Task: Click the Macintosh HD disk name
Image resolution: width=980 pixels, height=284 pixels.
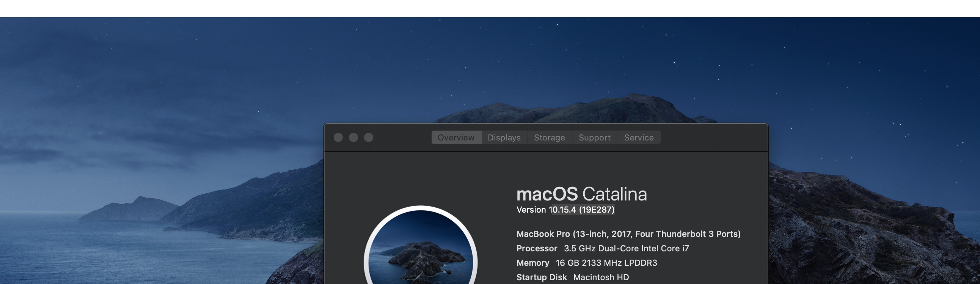Action: pyautogui.click(x=601, y=278)
